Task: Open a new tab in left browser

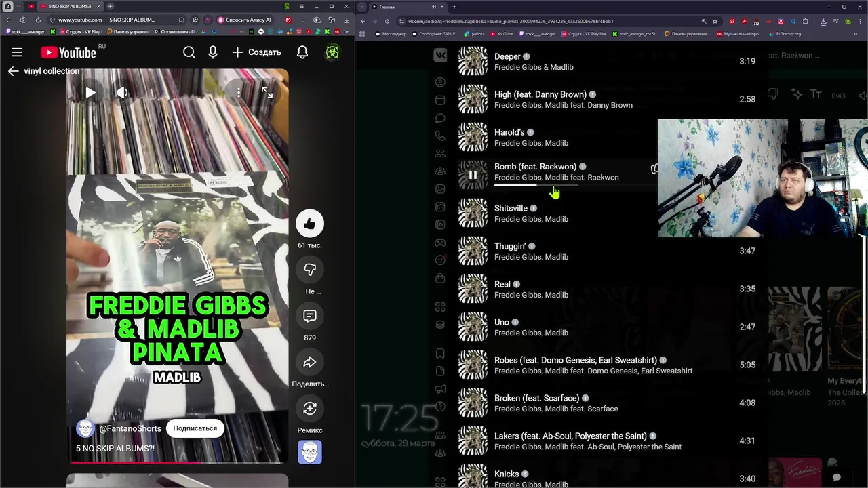Action: click(110, 6)
